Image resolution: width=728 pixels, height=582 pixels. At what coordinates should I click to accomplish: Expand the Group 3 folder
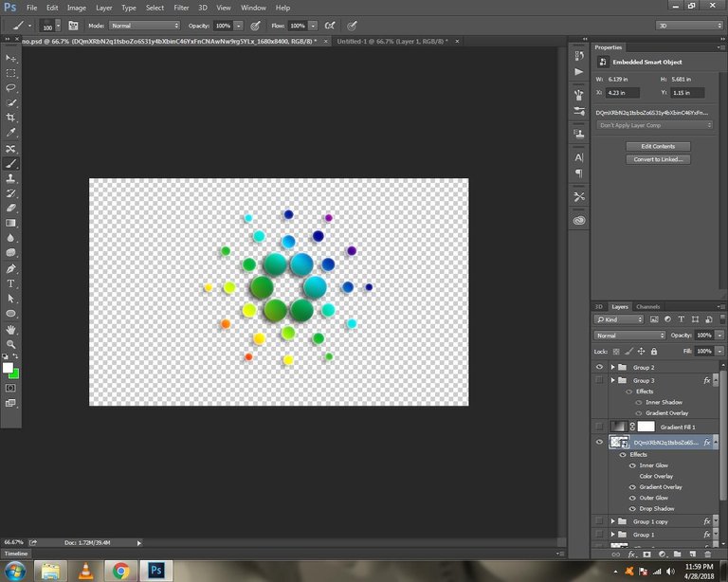point(613,380)
